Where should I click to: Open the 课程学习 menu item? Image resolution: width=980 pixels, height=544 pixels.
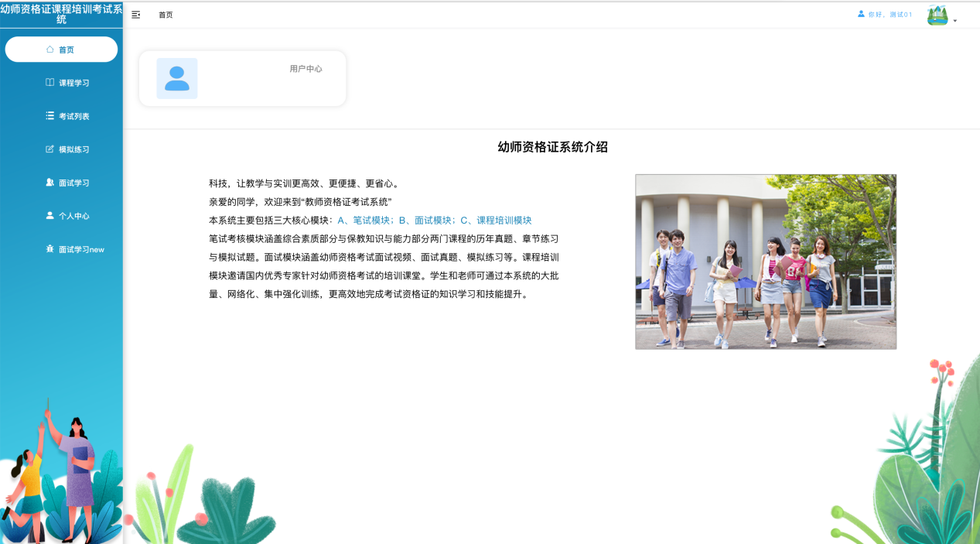coord(74,83)
